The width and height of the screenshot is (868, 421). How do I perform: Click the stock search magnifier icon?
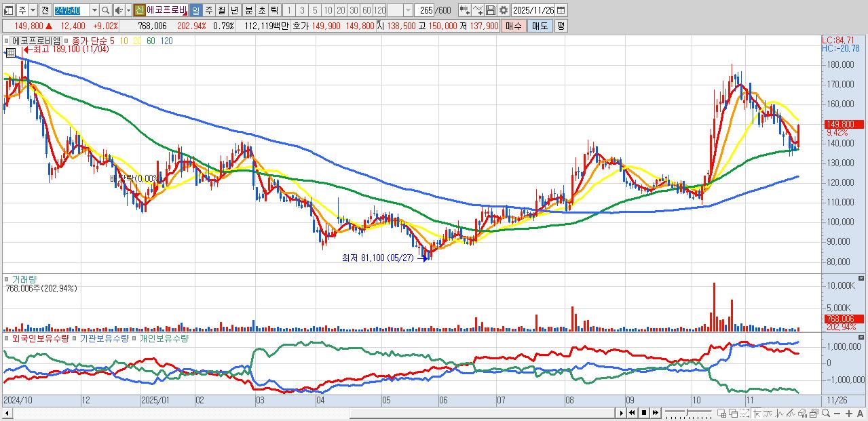tap(106, 10)
